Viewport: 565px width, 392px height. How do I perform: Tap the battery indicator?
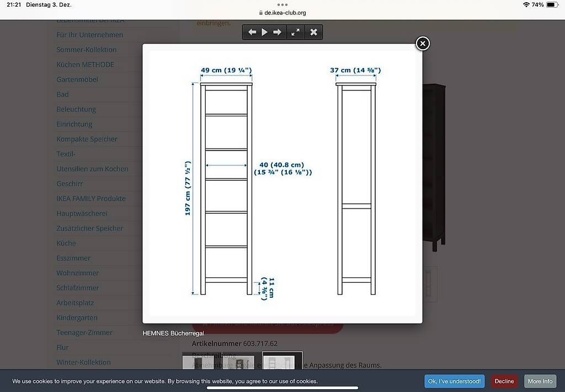552,4
